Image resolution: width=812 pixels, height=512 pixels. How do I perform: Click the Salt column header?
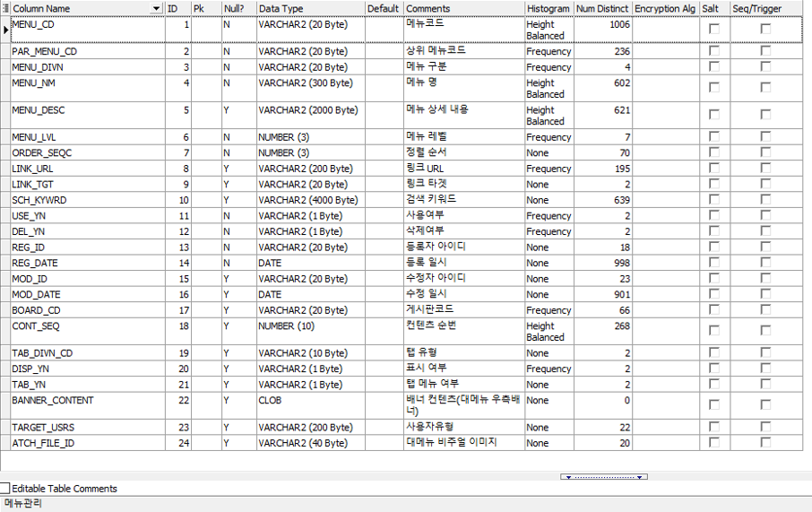(x=714, y=8)
